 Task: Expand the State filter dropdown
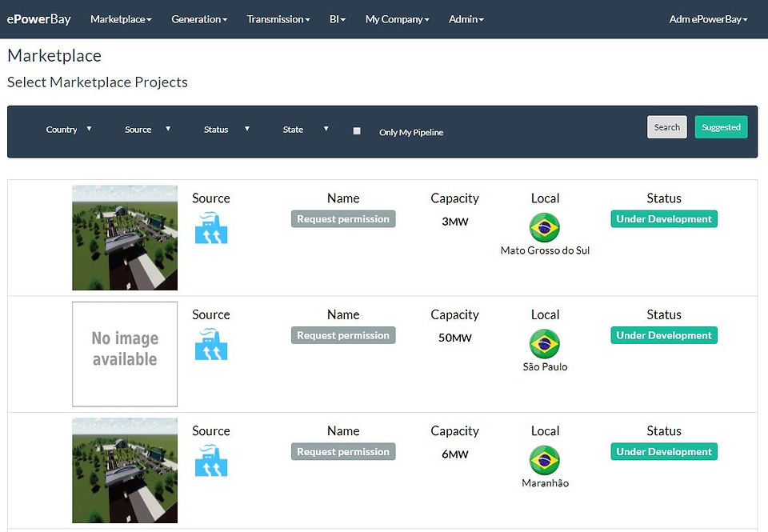(x=306, y=130)
